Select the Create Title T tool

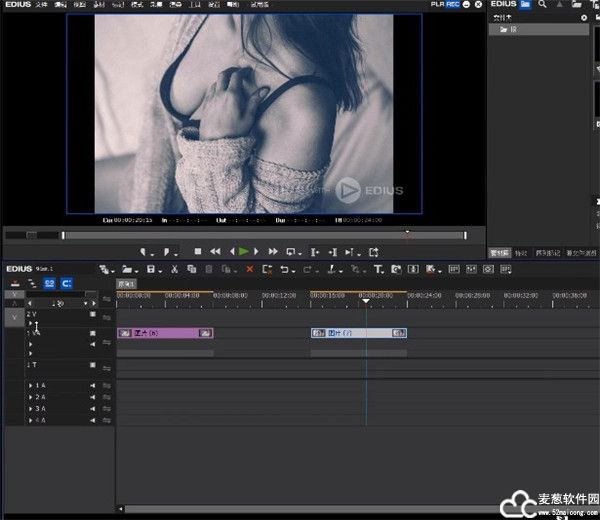click(x=379, y=270)
